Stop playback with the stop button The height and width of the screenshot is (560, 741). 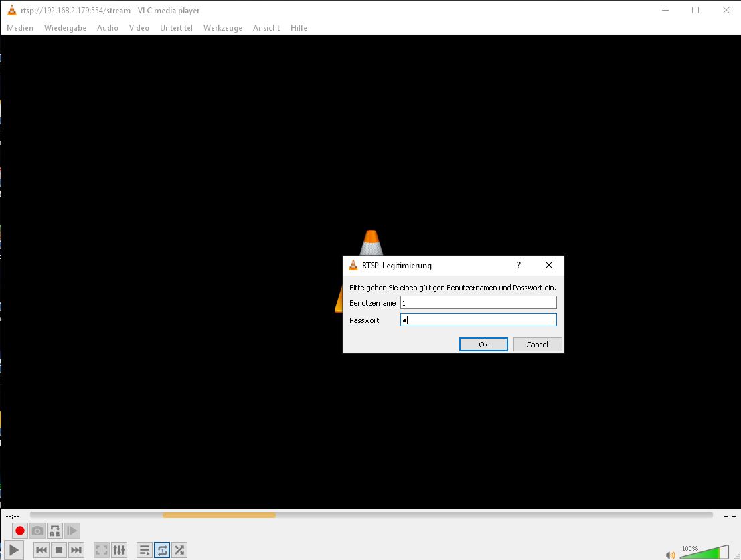(59, 550)
